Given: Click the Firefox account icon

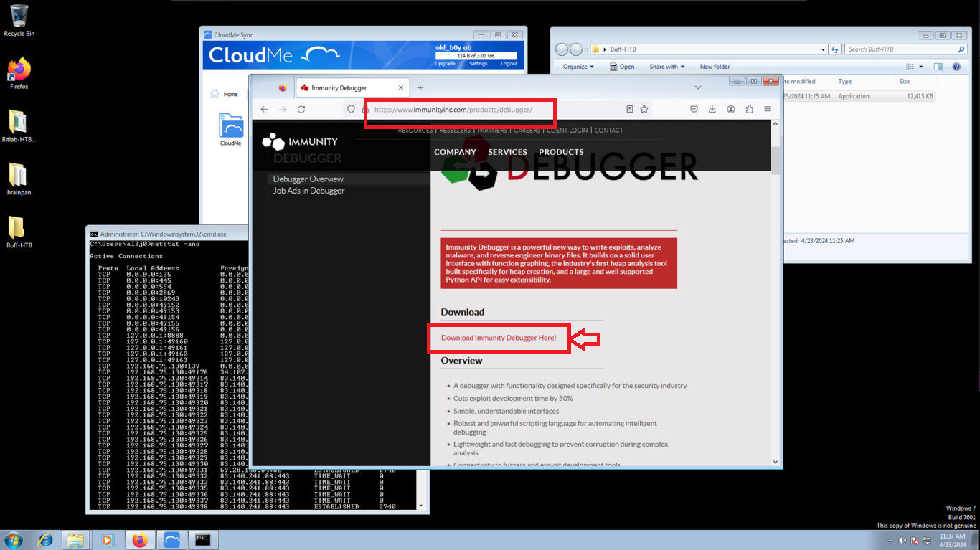Looking at the screenshot, I should [731, 109].
